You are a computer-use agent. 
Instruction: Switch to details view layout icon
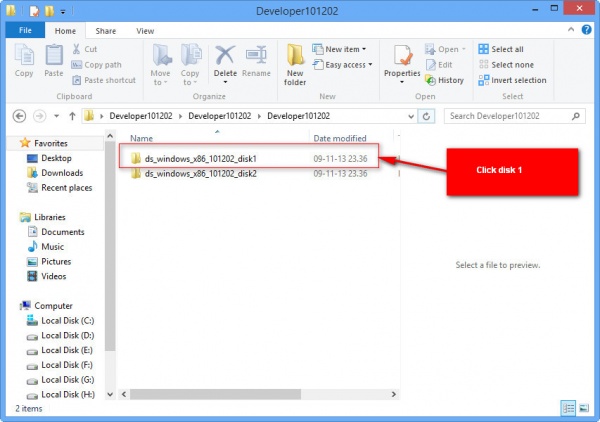[568, 408]
